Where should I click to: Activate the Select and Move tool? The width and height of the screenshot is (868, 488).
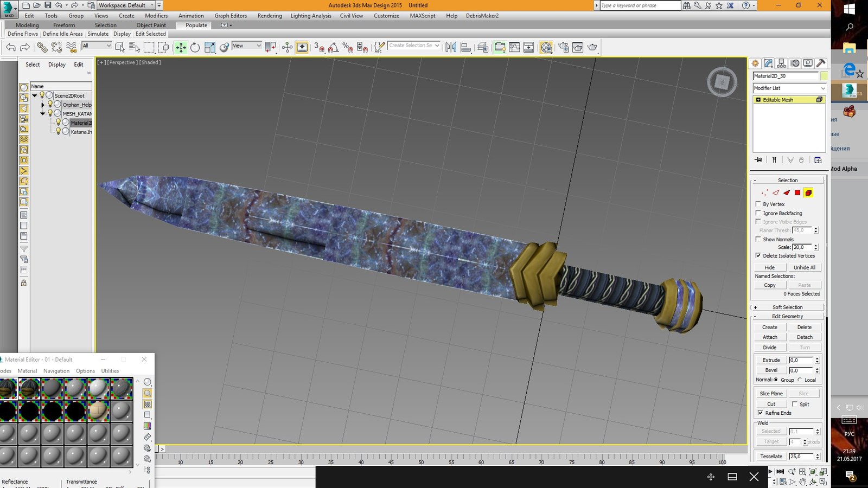click(x=181, y=48)
